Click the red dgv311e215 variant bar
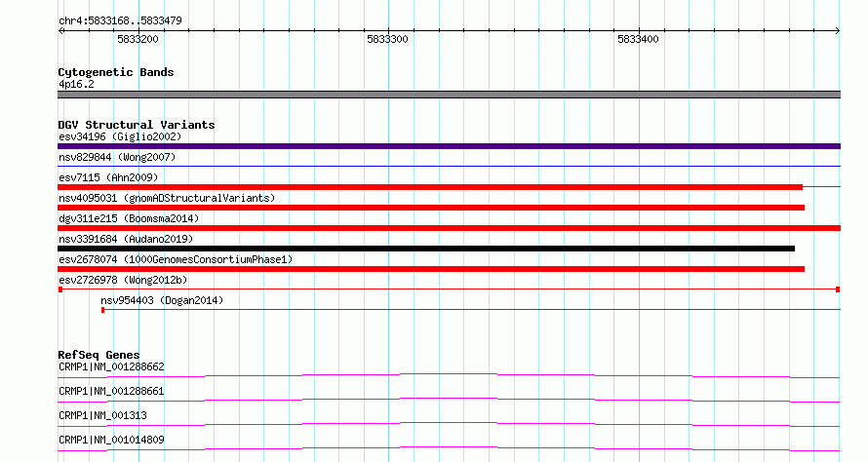 pyautogui.click(x=449, y=228)
